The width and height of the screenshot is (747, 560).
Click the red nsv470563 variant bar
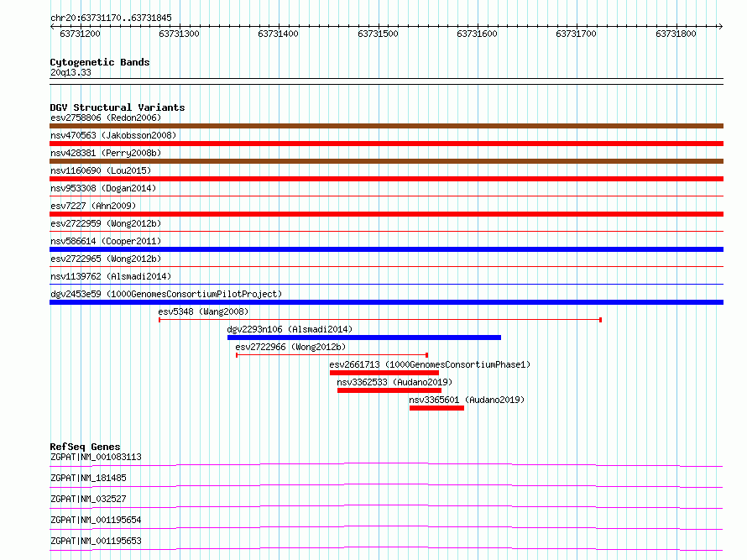[386, 144]
